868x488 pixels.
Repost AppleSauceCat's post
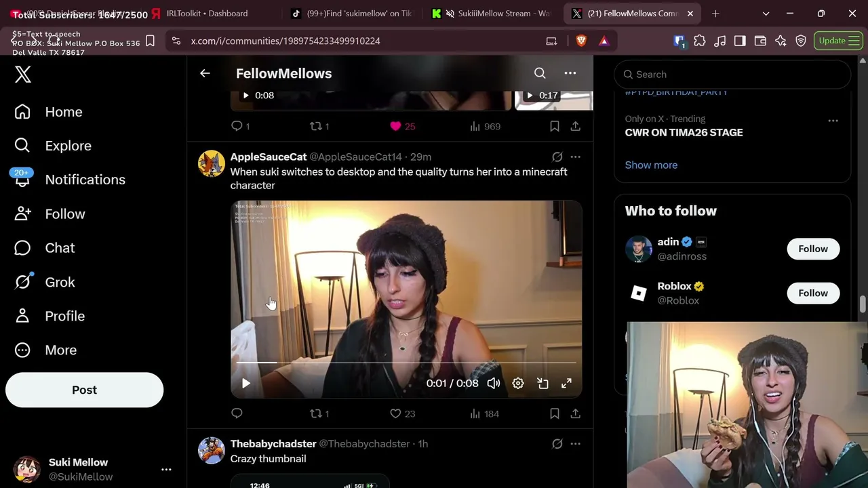coord(319,413)
